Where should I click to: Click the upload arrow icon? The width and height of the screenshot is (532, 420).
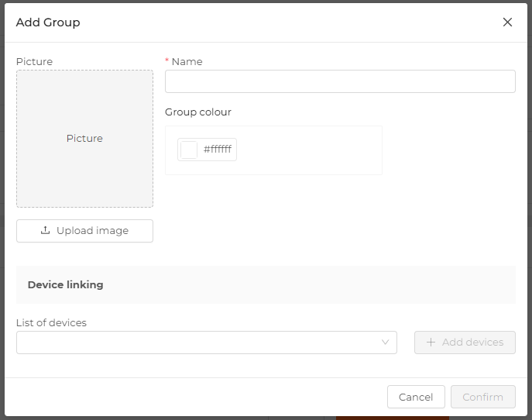click(x=45, y=231)
